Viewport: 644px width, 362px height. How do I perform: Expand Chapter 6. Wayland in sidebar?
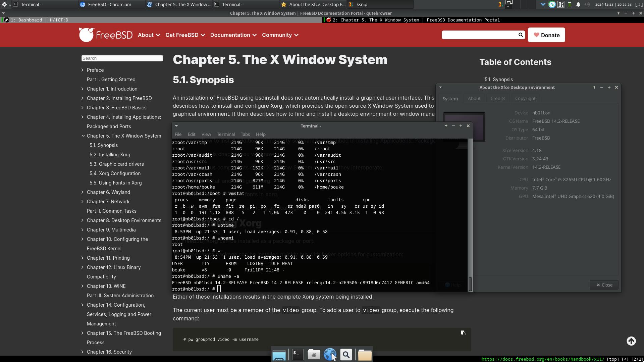tap(83, 192)
